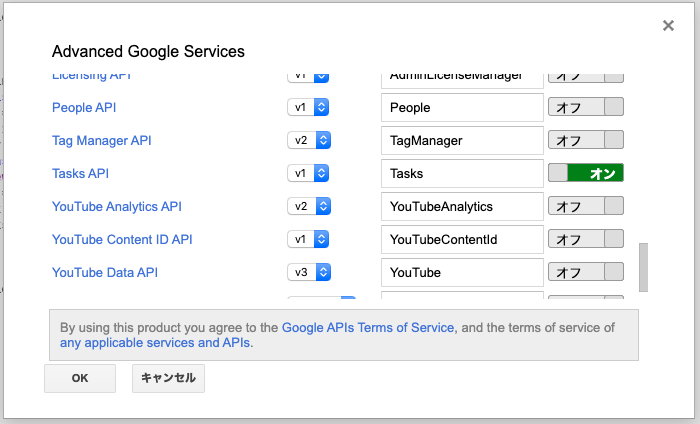Enable the YouTube Analytics API toggle
This screenshot has width=700, height=424.
tap(586, 206)
